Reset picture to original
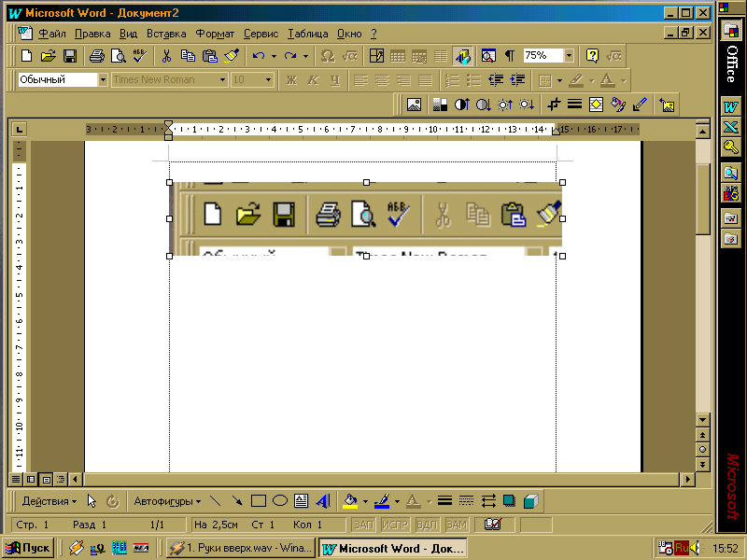Screen dimensions: 747x560 667,105
